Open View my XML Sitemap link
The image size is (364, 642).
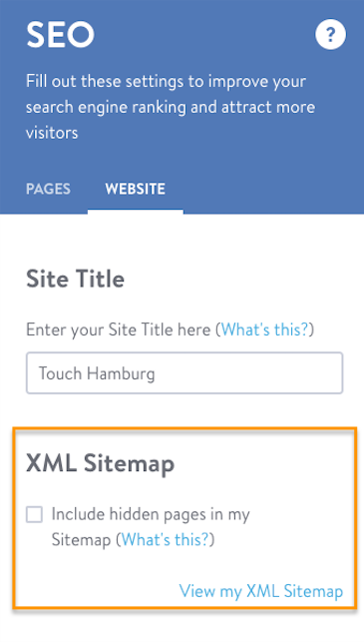click(261, 591)
